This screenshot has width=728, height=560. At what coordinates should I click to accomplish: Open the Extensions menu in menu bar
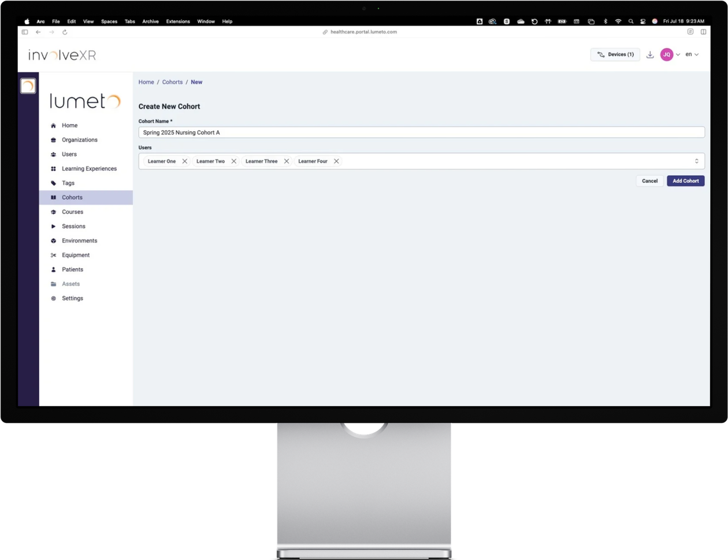pos(178,21)
